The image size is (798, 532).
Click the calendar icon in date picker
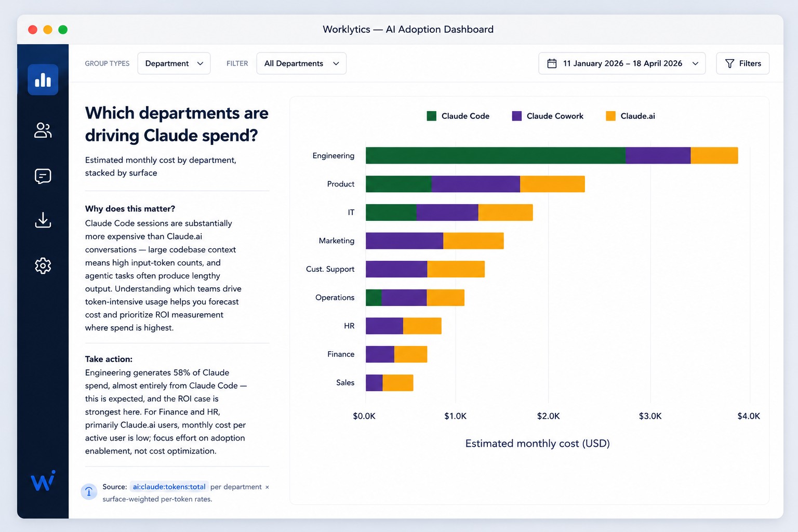point(552,63)
